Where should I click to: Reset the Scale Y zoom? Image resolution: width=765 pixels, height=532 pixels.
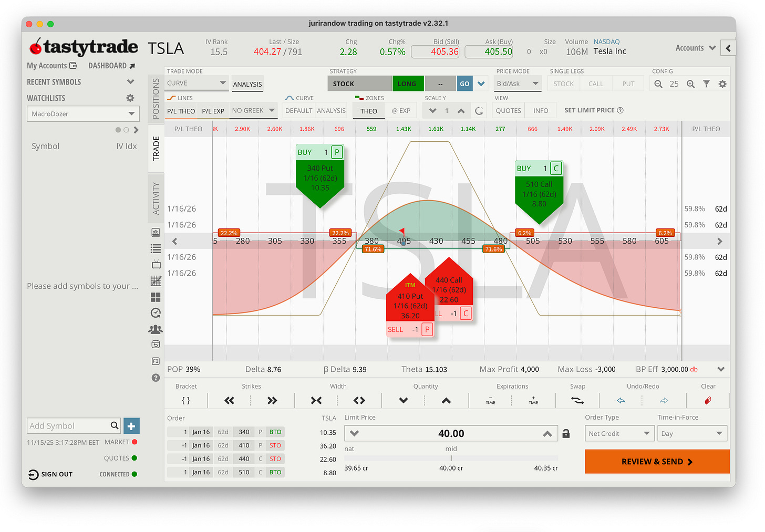[479, 111]
